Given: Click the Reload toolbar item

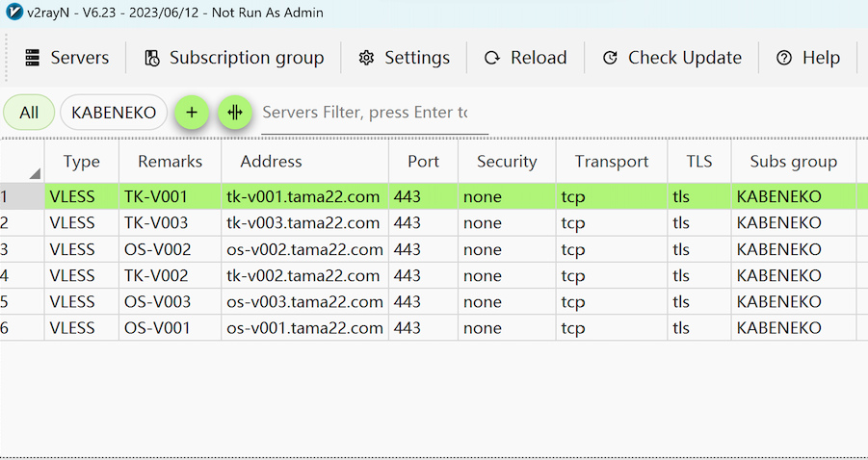Looking at the screenshot, I should (x=525, y=58).
